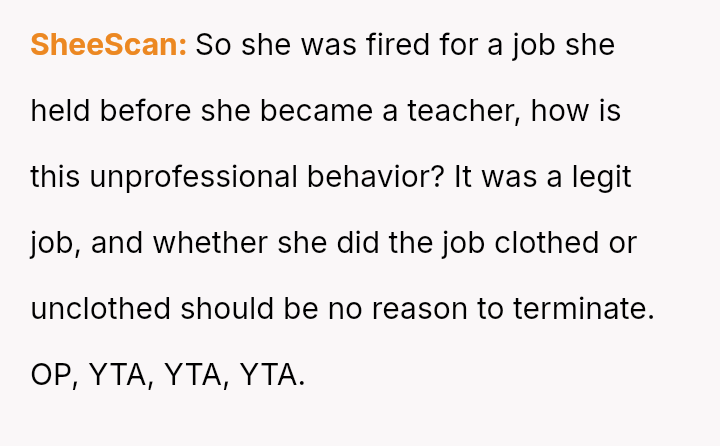This screenshot has height=446, width=720.
Task: Click the word "became" in the second line
Action: point(316,111)
